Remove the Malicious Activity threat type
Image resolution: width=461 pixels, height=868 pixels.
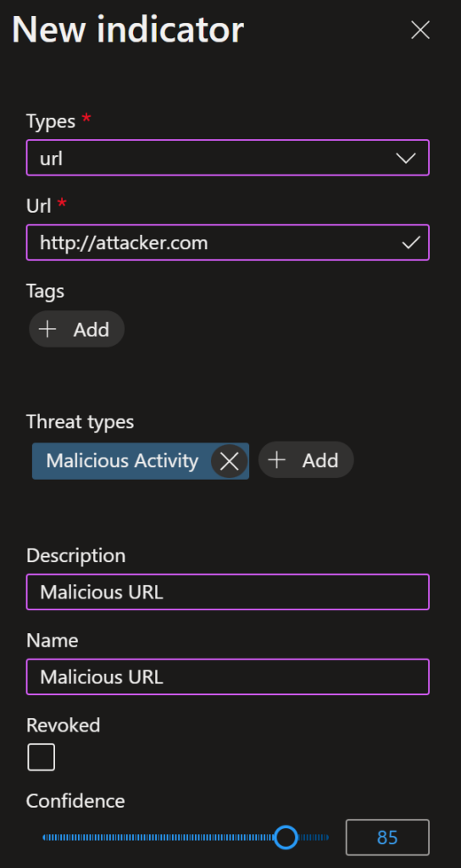pyautogui.click(x=229, y=460)
